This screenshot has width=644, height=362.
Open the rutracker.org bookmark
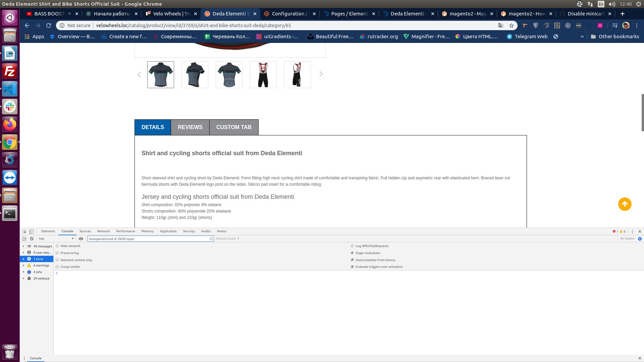coord(379,37)
